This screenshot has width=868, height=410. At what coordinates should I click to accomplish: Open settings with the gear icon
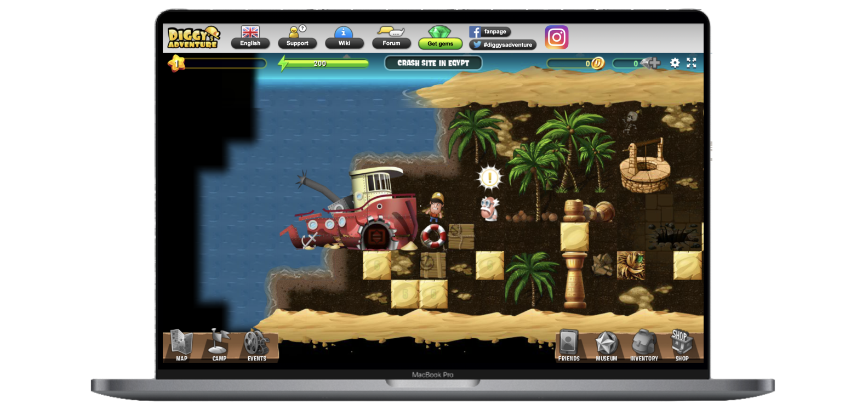pos(675,63)
